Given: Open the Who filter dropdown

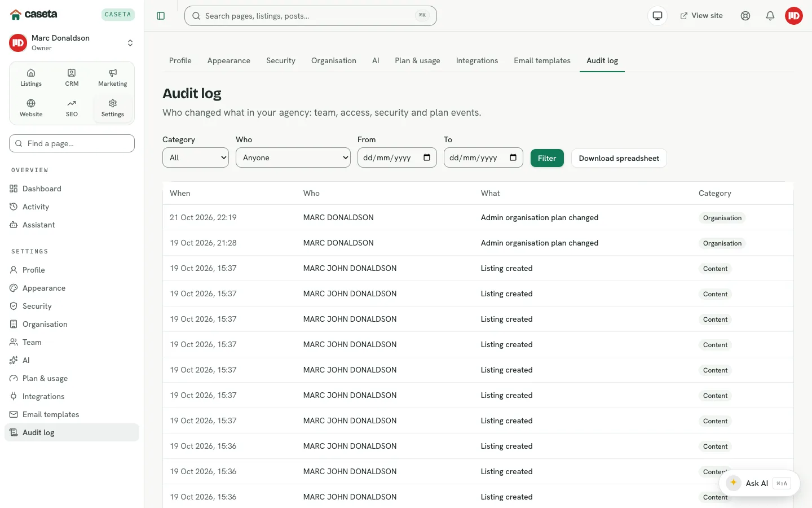Looking at the screenshot, I should click(x=293, y=157).
